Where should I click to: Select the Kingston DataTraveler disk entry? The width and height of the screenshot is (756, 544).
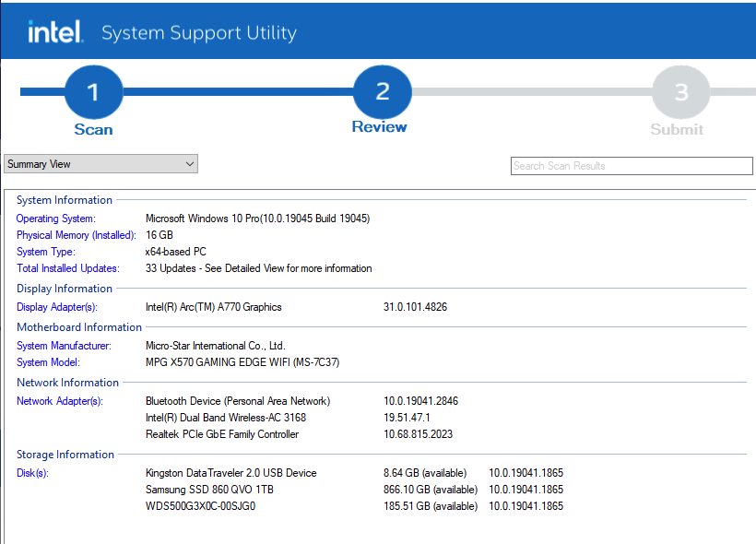tap(230, 473)
